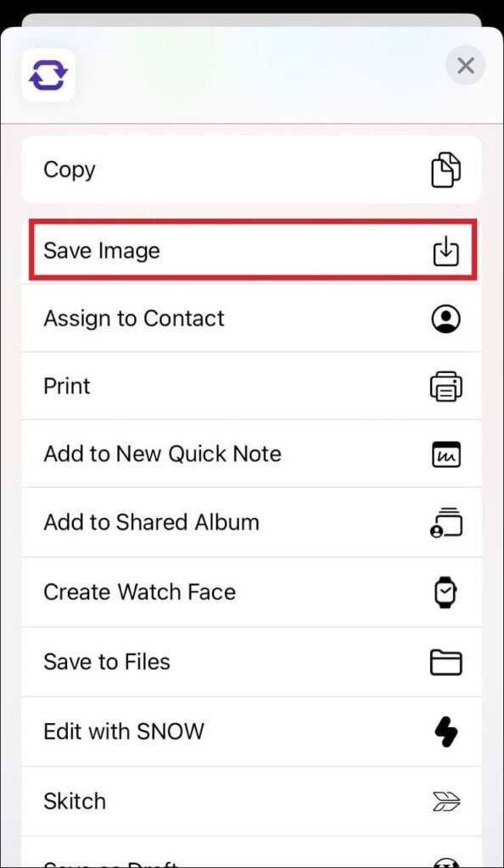Choose Add to New Quick Note
504x868 pixels.
pos(251,454)
